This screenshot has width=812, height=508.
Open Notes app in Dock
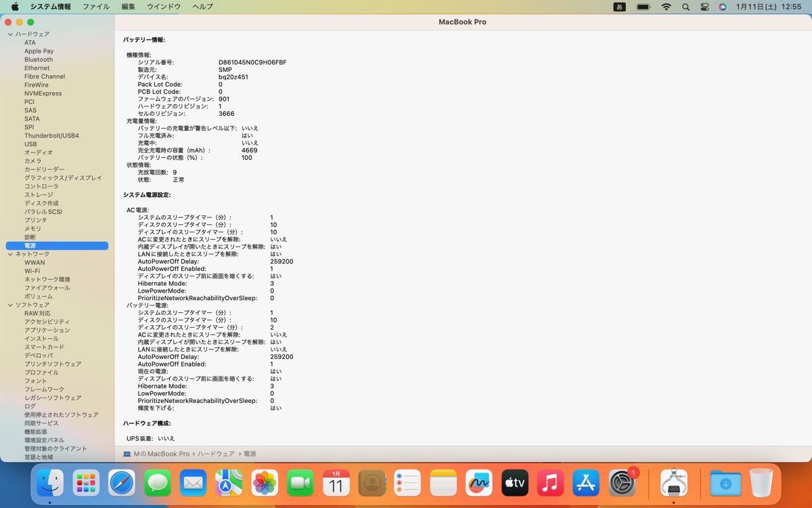click(x=444, y=483)
